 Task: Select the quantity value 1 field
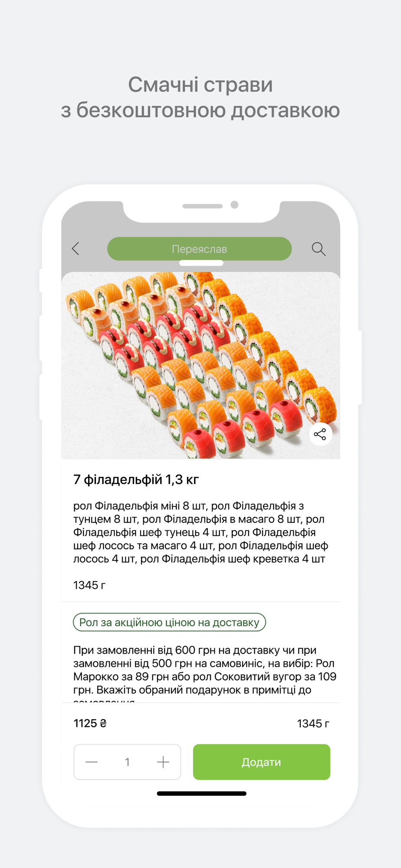click(127, 762)
